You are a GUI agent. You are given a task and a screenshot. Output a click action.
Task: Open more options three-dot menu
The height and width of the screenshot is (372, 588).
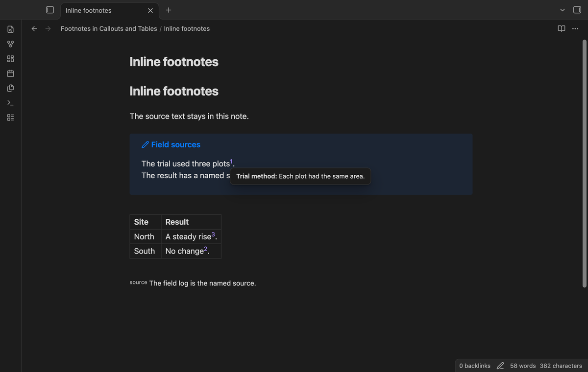tap(575, 28)
